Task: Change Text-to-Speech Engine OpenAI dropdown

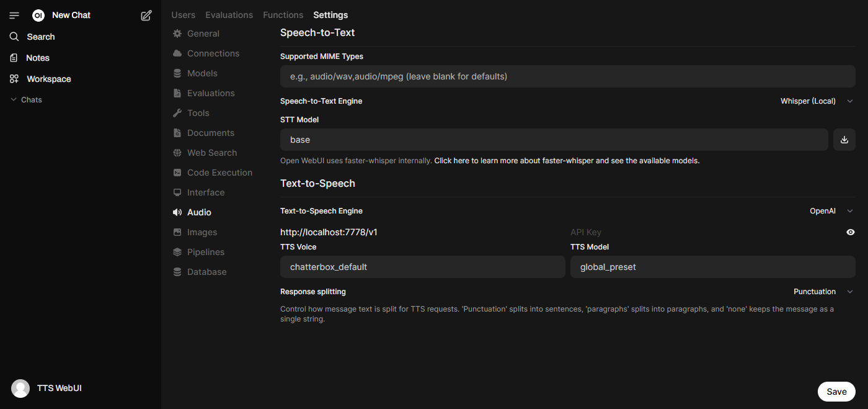Action: 831,211
